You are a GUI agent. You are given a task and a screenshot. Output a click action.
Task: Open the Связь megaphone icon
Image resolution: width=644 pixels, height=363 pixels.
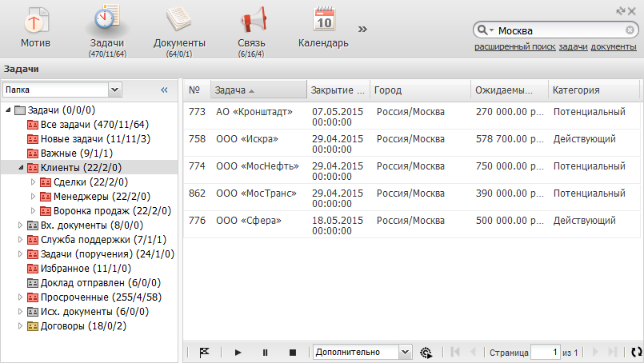[x=252, y=19]
